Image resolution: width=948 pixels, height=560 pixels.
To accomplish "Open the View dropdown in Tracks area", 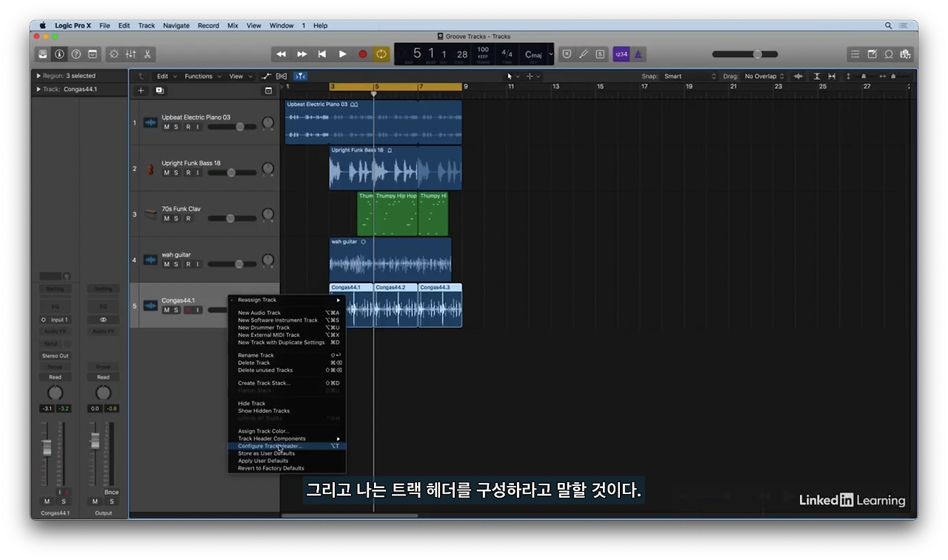I will coord(239,76).
